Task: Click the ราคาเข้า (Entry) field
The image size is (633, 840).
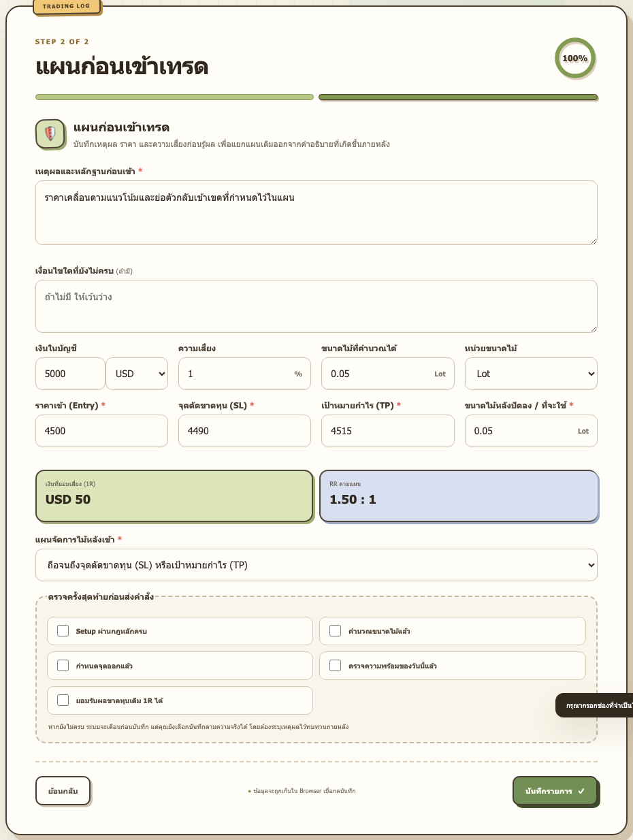Action: pyautogui.click(x=101, y=431)
